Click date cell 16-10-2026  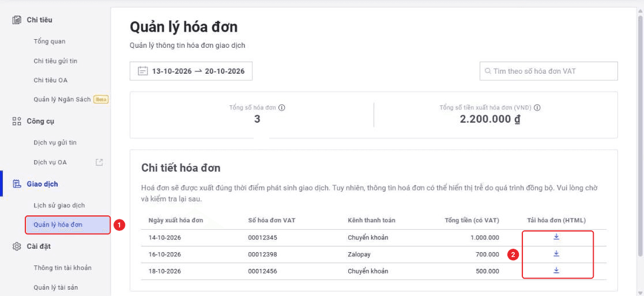tap(165, 255)
